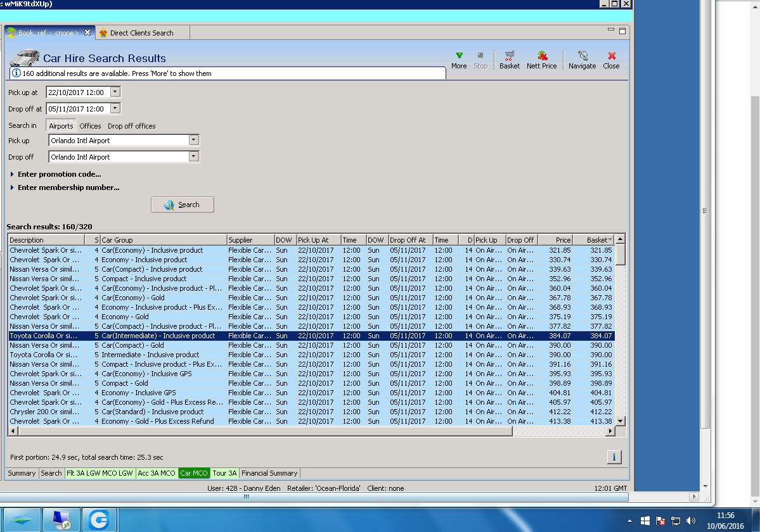Open Pick up at date dropdown

115,92
